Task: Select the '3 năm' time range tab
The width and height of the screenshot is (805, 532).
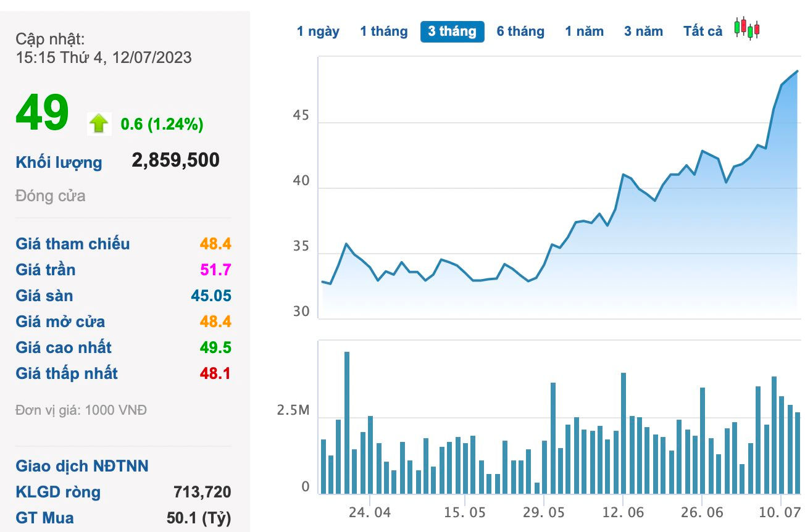Action: 643,31
